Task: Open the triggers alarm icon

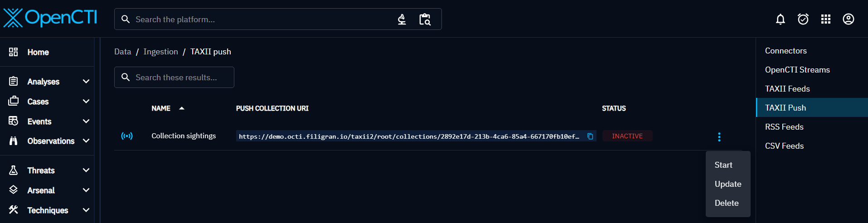Action: coord(803,19)
